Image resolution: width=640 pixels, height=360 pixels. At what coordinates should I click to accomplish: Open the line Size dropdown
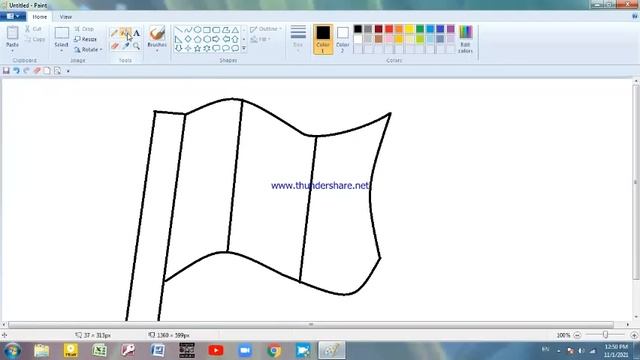[298, 38]
